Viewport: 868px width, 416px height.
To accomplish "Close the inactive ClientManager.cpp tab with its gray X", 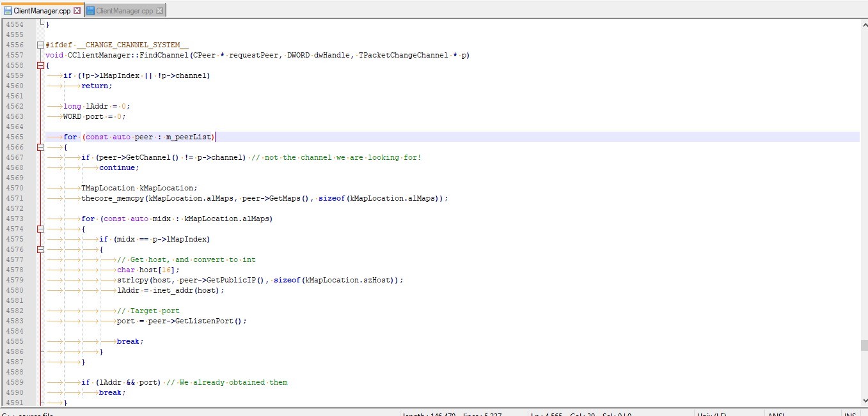I will click(x=160, y=11).
